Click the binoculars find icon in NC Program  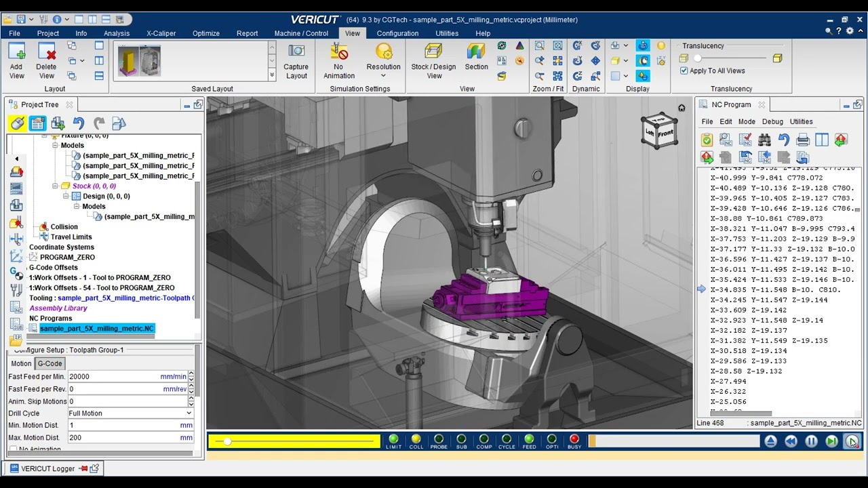(764, 140)
